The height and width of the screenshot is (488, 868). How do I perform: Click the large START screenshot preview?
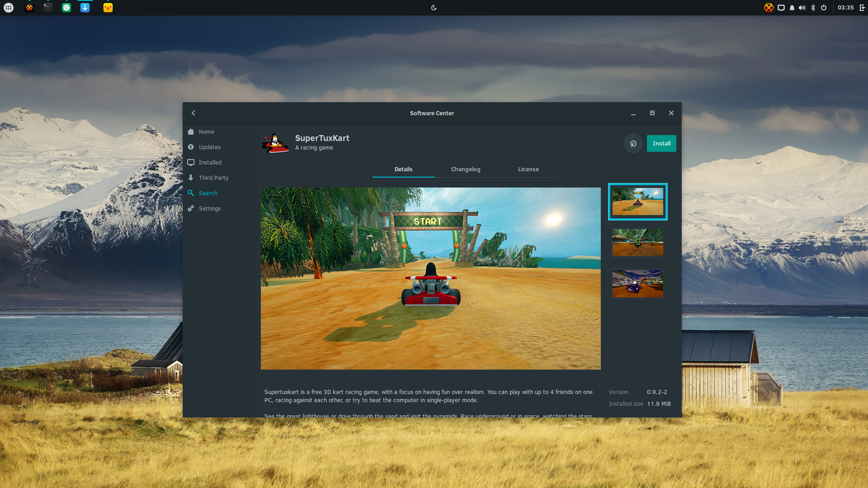pyautogui.click(x=430, y=278)
